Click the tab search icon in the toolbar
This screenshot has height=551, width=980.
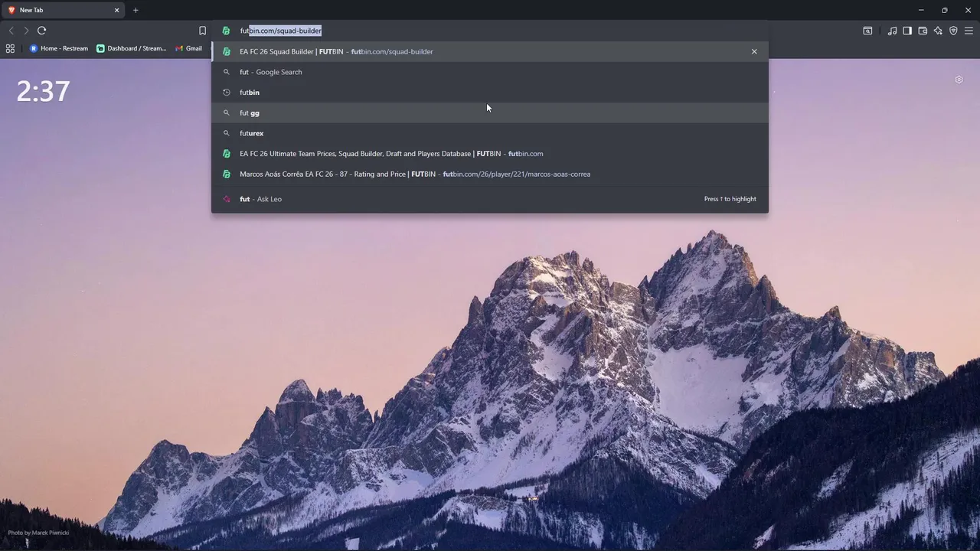[867, 31]
